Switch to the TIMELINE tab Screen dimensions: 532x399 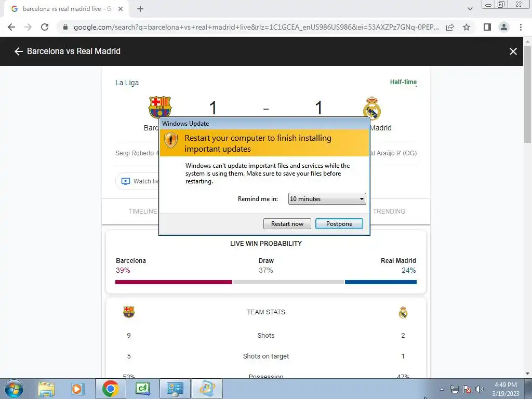[x=142, y=211]
